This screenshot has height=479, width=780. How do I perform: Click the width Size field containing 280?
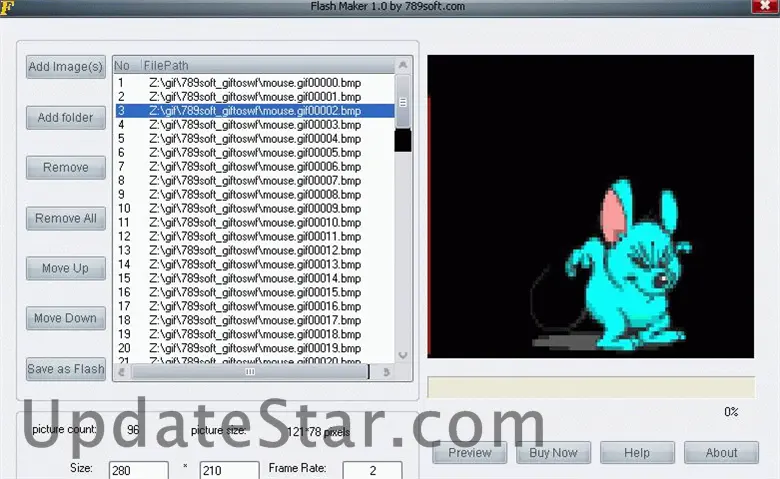tap(137, 470)
